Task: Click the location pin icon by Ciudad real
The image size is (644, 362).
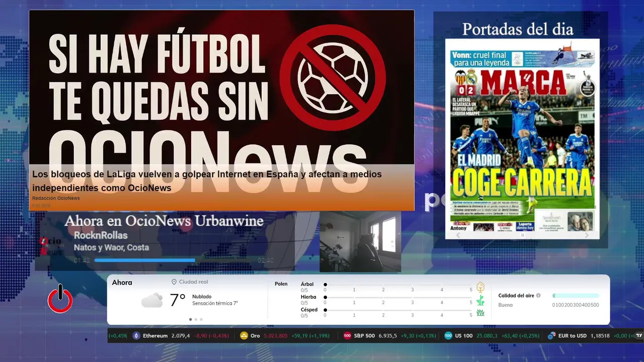Action: [x=174, y=282]
